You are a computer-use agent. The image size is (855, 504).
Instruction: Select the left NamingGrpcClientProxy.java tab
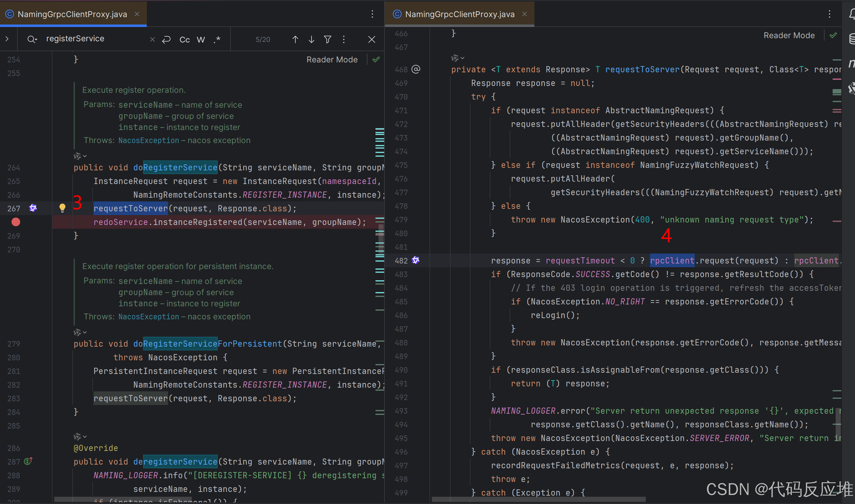pos(72,14)
